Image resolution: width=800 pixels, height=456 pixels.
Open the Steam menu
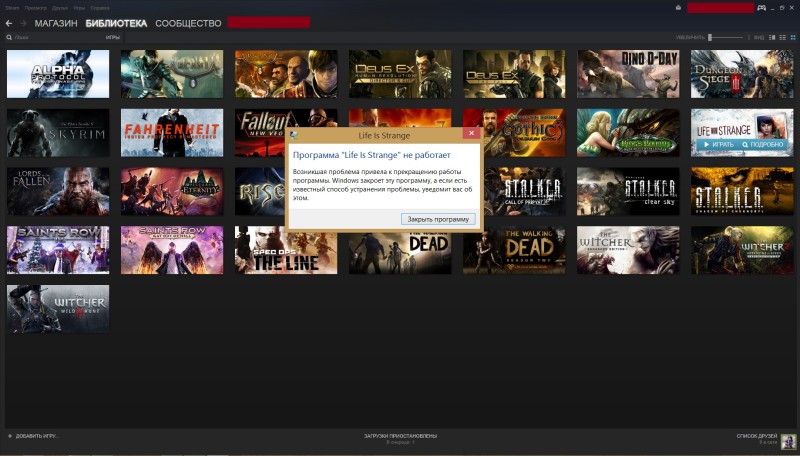[x=12, y=8]
